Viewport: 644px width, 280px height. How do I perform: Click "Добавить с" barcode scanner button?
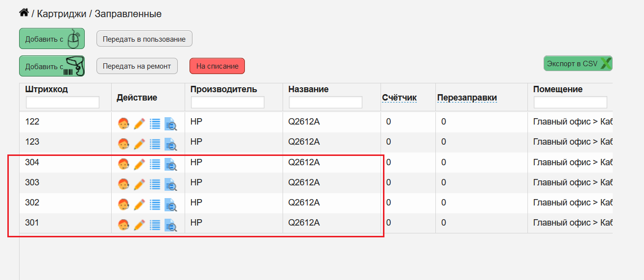[x=52, y=66]
